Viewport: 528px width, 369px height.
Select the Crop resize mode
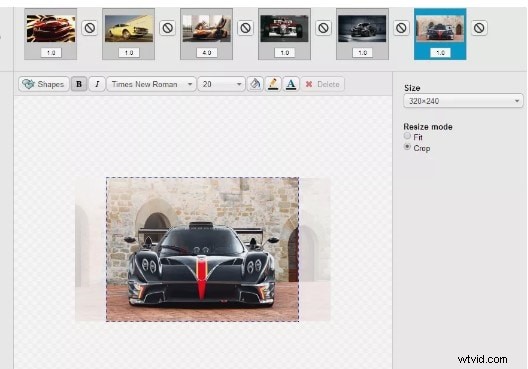[x=407, y=147]
